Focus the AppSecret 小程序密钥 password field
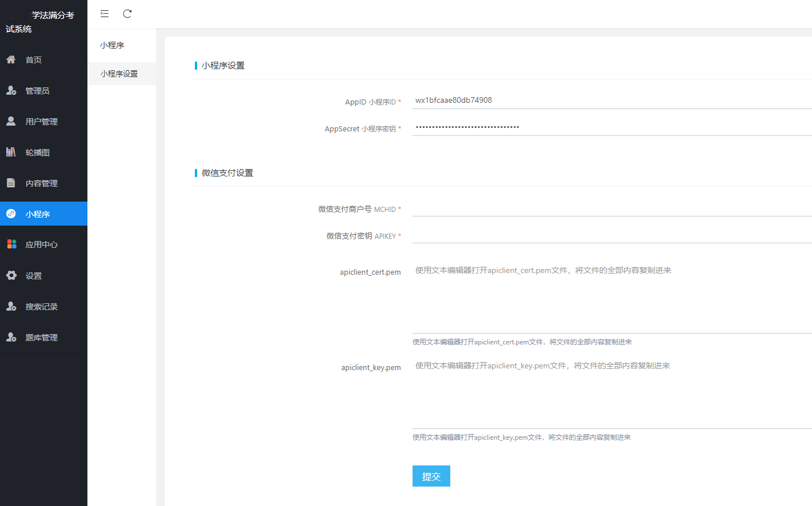 612,127
